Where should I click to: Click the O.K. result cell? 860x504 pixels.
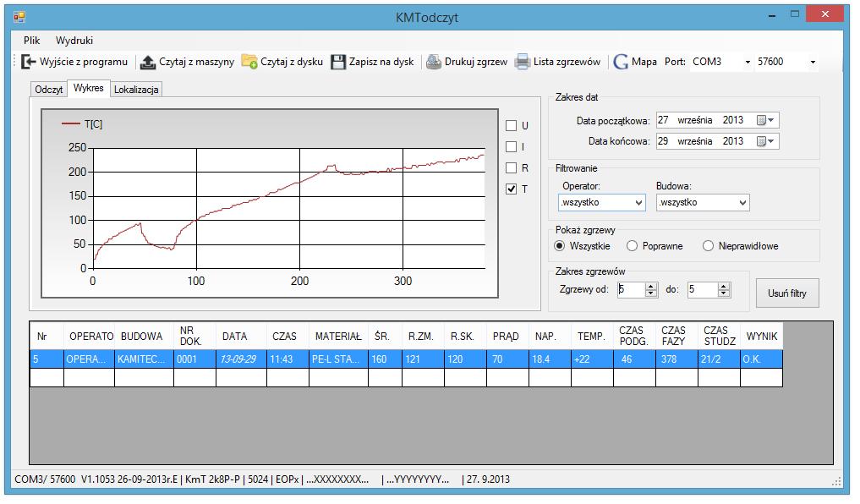[761, 359]
